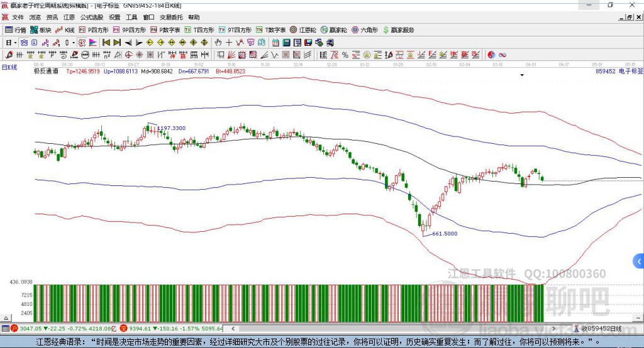Click the yin-yang circle icon

coord(491,55)
